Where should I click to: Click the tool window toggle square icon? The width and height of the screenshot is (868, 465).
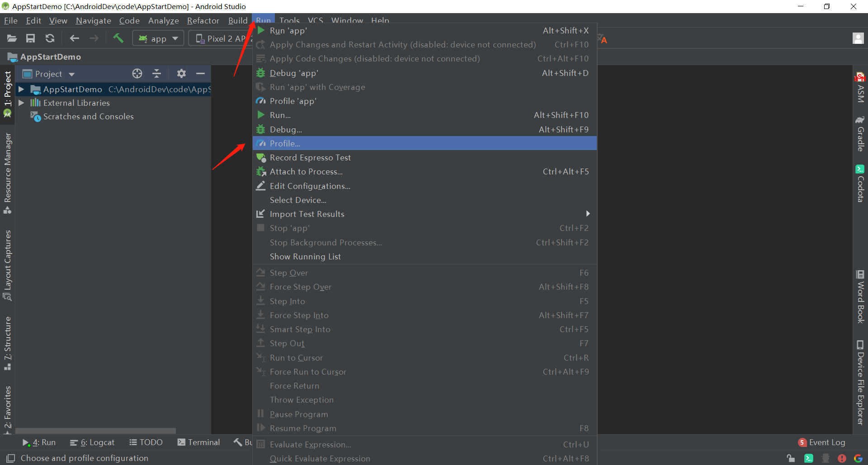click(11, 458)
